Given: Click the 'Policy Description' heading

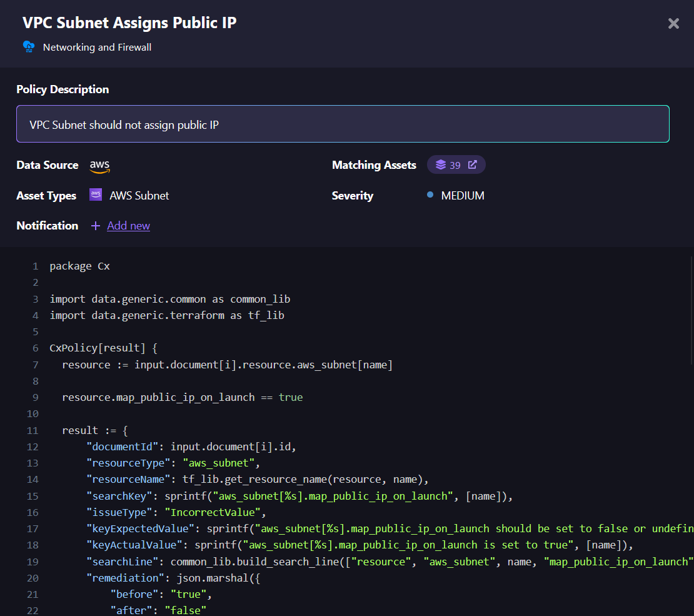Looking at the screenshot, I should 63,89.
